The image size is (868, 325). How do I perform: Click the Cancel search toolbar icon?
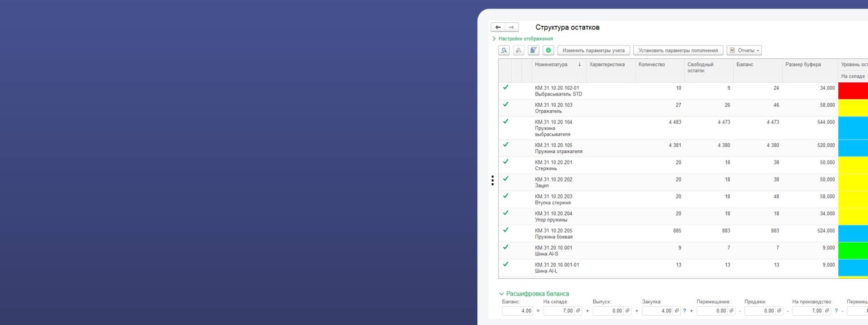pos(519,50)
